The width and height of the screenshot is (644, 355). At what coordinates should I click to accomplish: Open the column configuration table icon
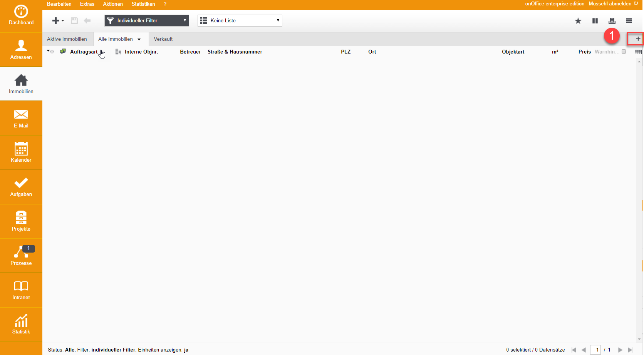point(638,52)
